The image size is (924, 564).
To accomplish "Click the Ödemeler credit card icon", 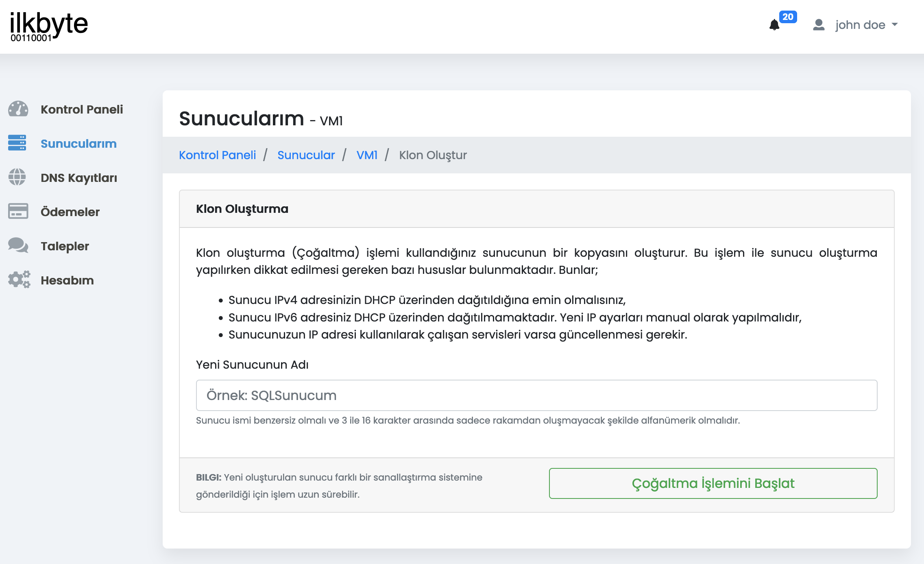I will 18,211.
